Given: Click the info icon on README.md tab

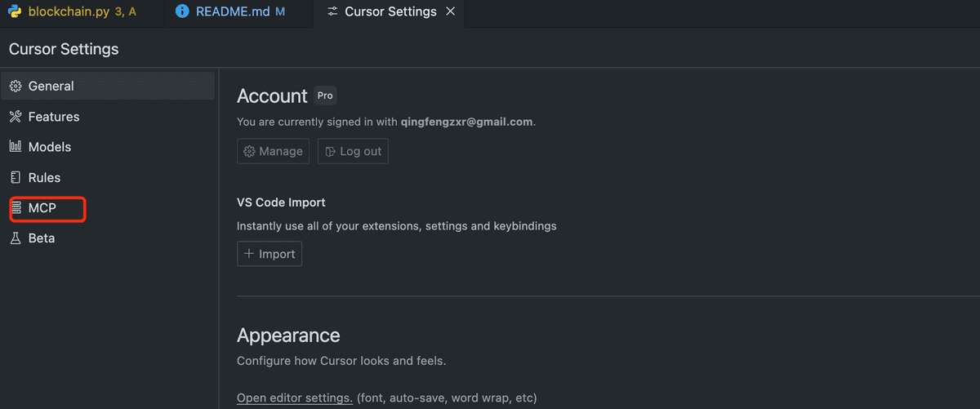Looking at the screenshot, I should [182, 12].
